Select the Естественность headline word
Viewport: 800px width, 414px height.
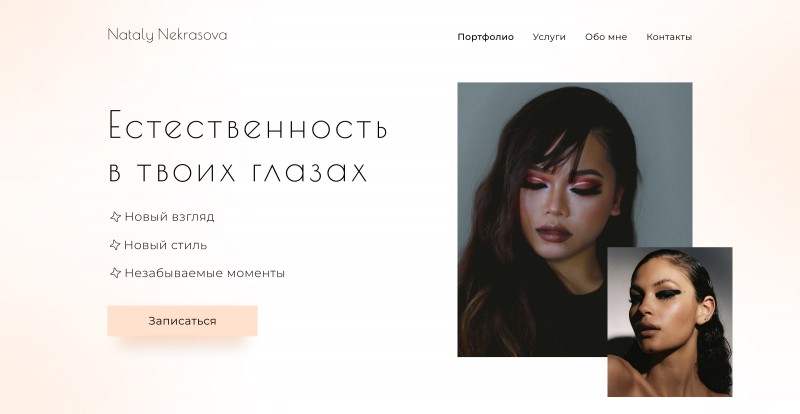tap(248, 125)
